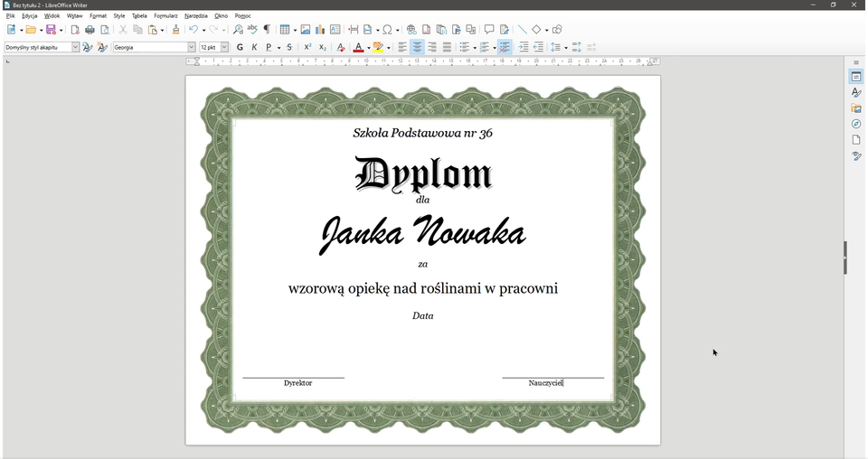868x459 pixels.
Task: Click the 'Dyrektor' signature label
Action: (297, 383)
